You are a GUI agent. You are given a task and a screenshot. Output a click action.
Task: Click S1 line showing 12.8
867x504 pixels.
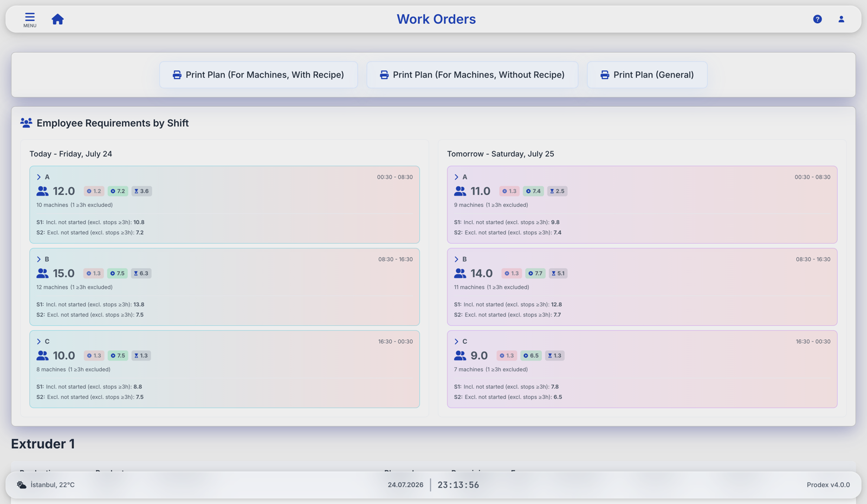(x=508, y=305)
